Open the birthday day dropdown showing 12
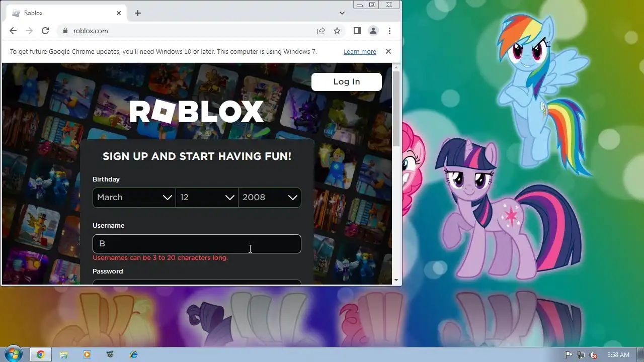This screenshot has height=362, width=644. (x=207, y=198)
